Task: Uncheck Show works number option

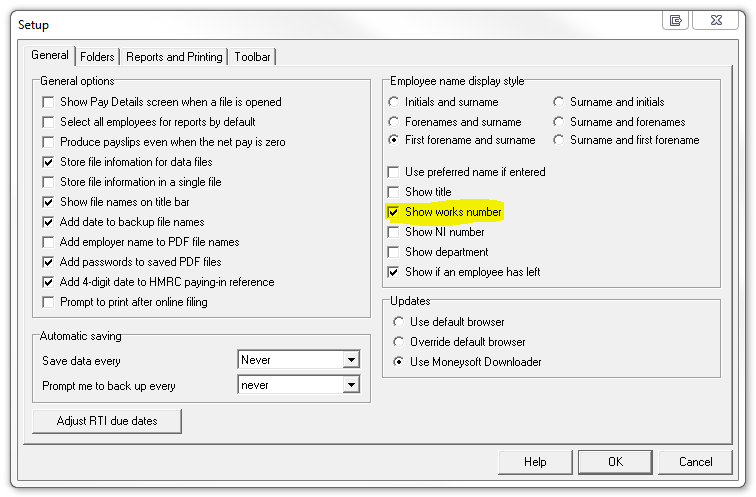Action: [x=394, y=212]
